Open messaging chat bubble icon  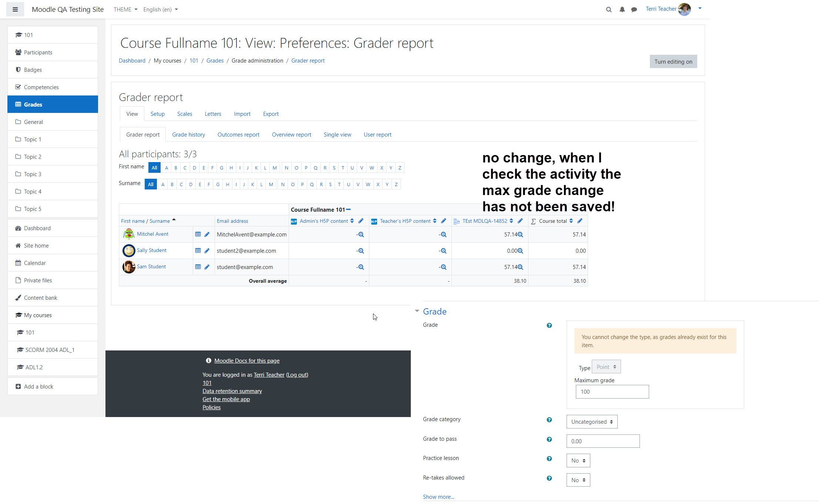pos(634,10)
